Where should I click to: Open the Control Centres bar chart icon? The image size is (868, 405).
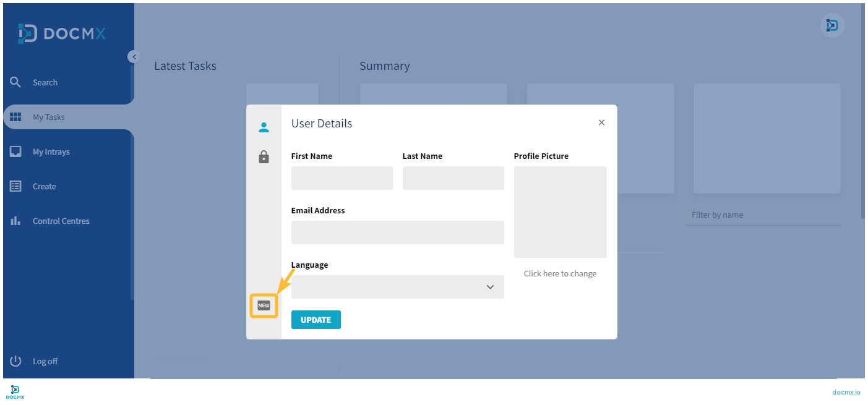tap(15, 220)
